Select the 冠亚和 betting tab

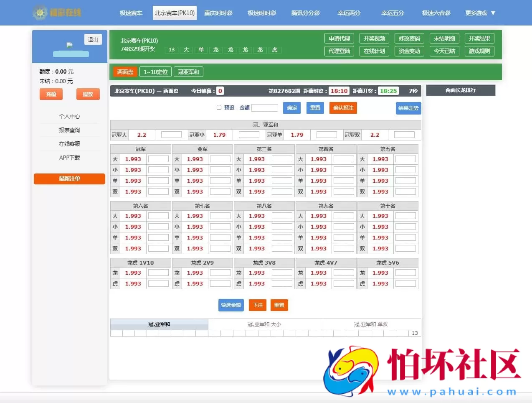(x=188, y=71)
